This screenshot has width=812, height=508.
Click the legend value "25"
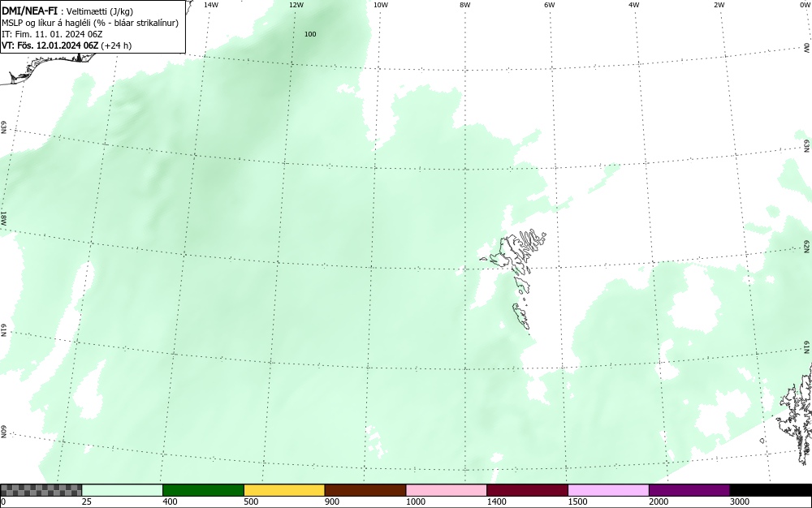pos(87,502)
